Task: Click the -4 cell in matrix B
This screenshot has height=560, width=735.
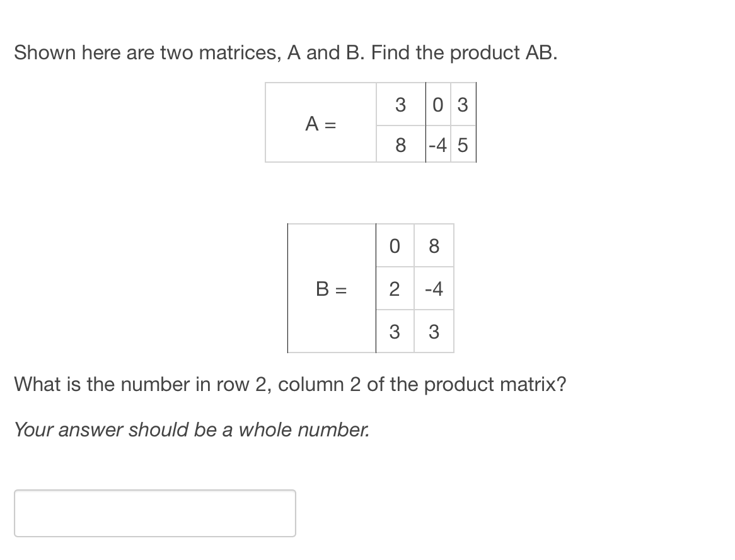Action: (x=434, y=288)
